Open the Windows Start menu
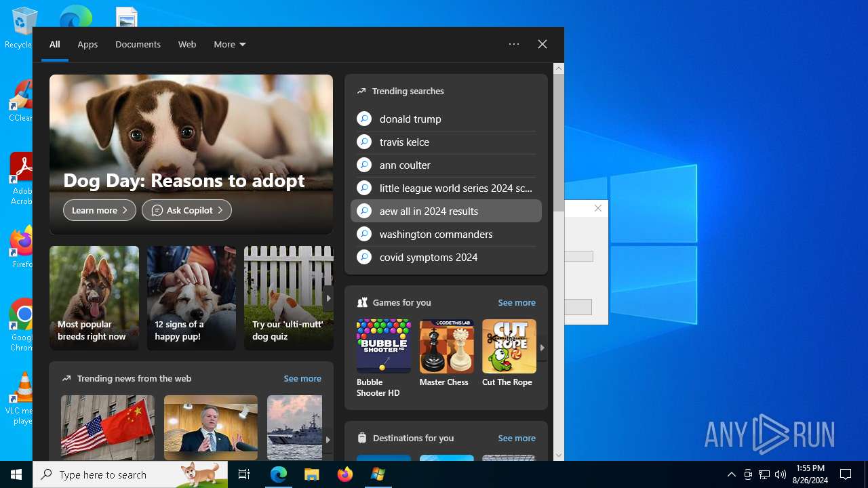The image size is (868, 488). tap(16, 474)
